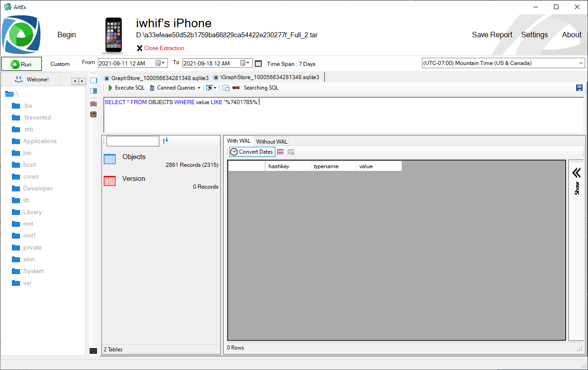
Task: Open the bin folder
Action: pos(21,153)
